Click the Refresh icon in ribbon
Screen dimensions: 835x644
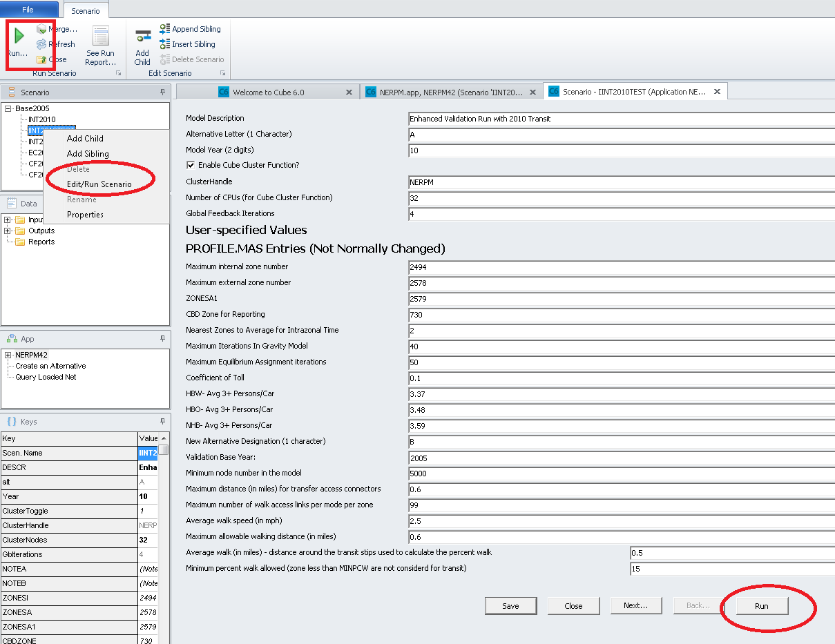pyautogui.click(x=42, y=44)
